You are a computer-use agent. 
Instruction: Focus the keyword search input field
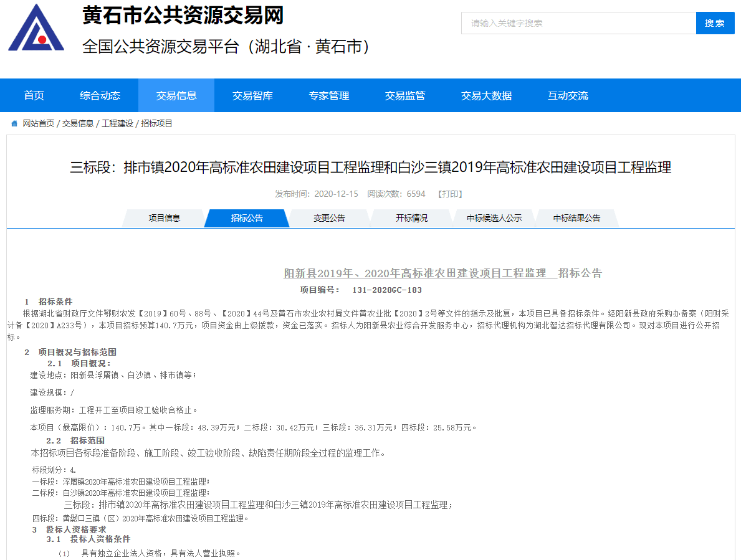(578, 23)
